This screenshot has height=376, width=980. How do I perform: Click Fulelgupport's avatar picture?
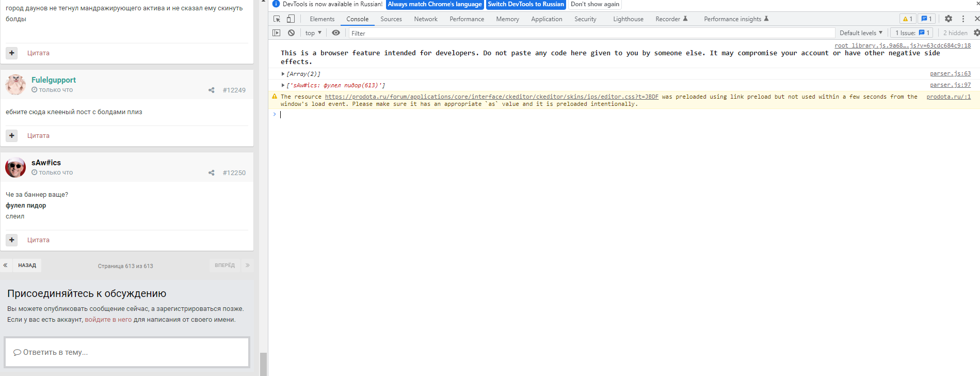15,85
